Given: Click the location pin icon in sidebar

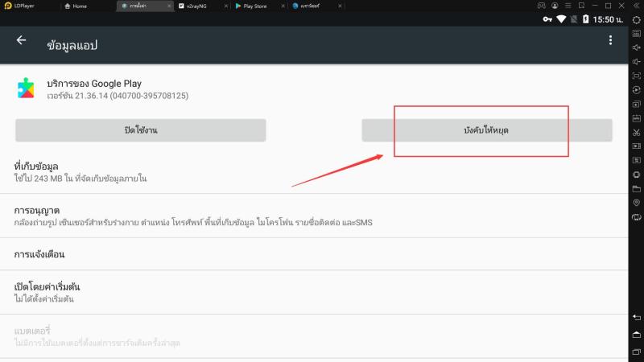Looking at the screenshot, I should coord(636,203).
